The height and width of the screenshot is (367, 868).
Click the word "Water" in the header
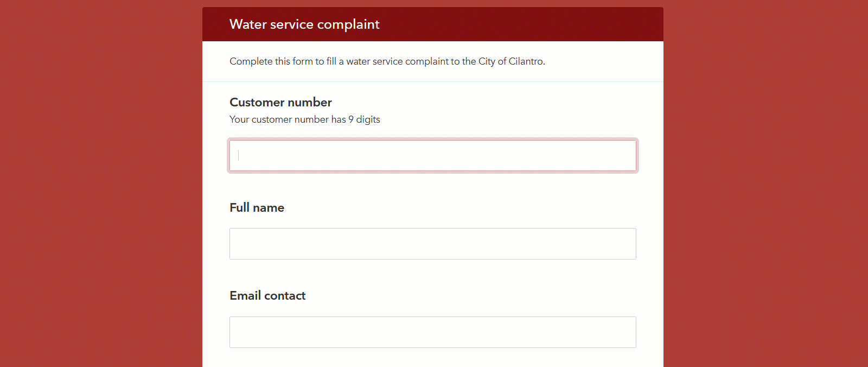pyautogui.click(x=248, y=24)
